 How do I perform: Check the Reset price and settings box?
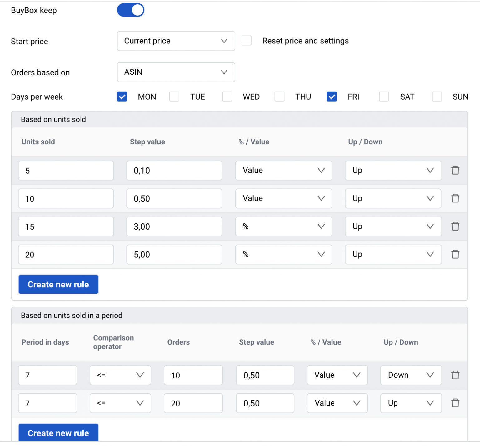click(247, 41)
